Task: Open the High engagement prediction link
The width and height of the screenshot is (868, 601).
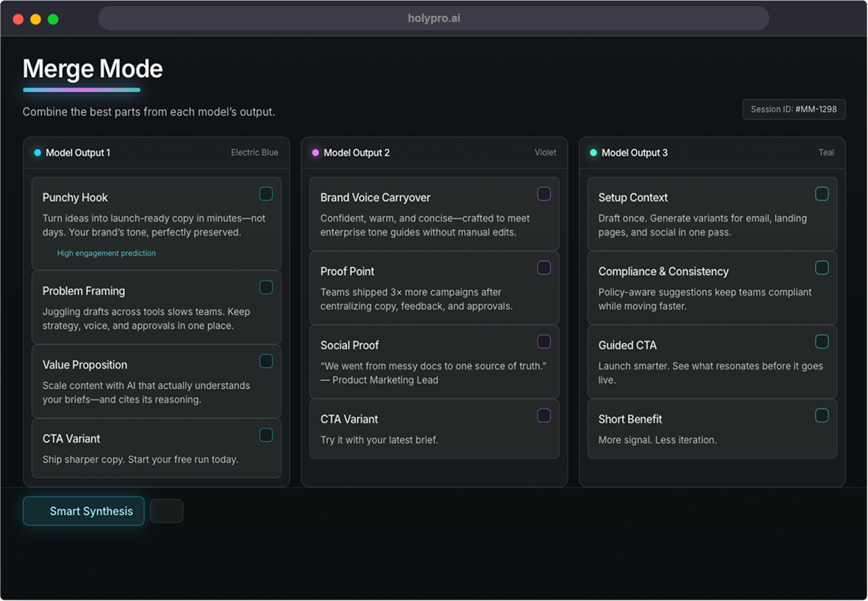Action: pos(106,253)
